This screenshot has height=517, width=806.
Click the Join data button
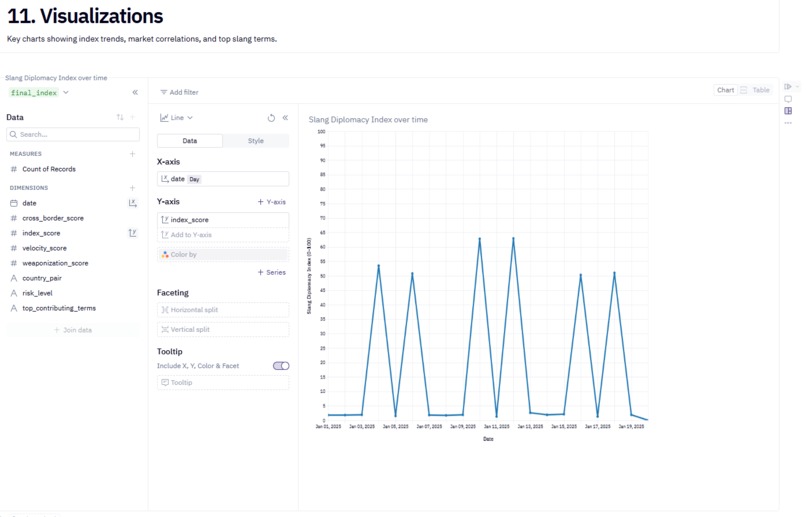[x=73, y=330]
